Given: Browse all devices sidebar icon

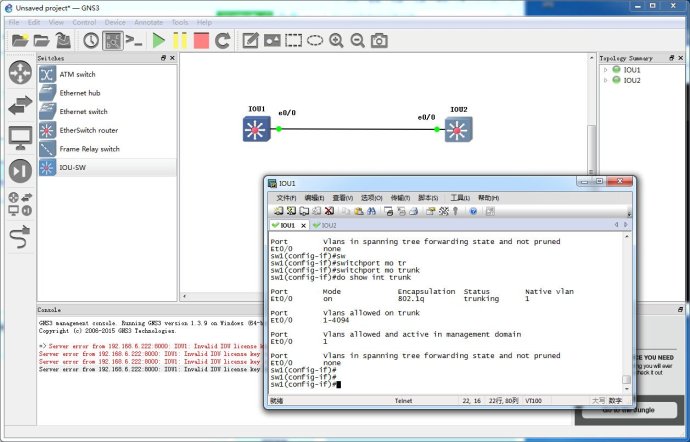Looking at the screenshot, I should (x=20, y=204).
